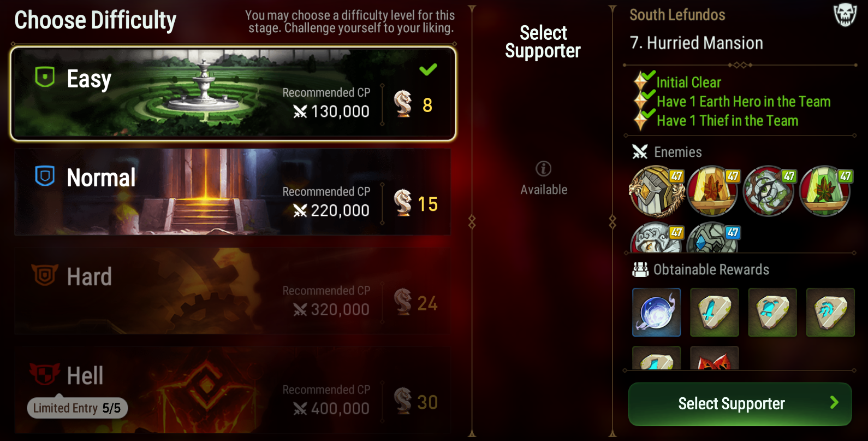Screen dimensions: 868x441
Task: Select the Easy difficulty option
Action: [x=233, y=93]
